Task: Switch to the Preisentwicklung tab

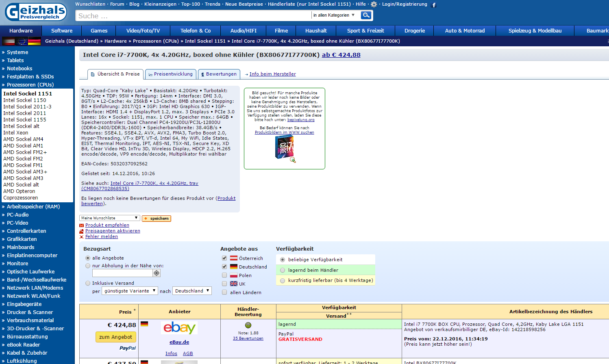Action: click(x=171, y=74)
